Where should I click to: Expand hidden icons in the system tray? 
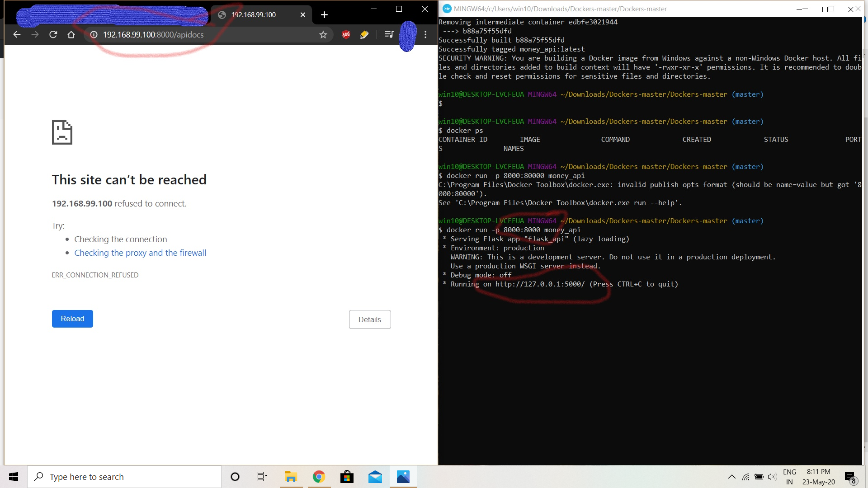click(731, 476)
